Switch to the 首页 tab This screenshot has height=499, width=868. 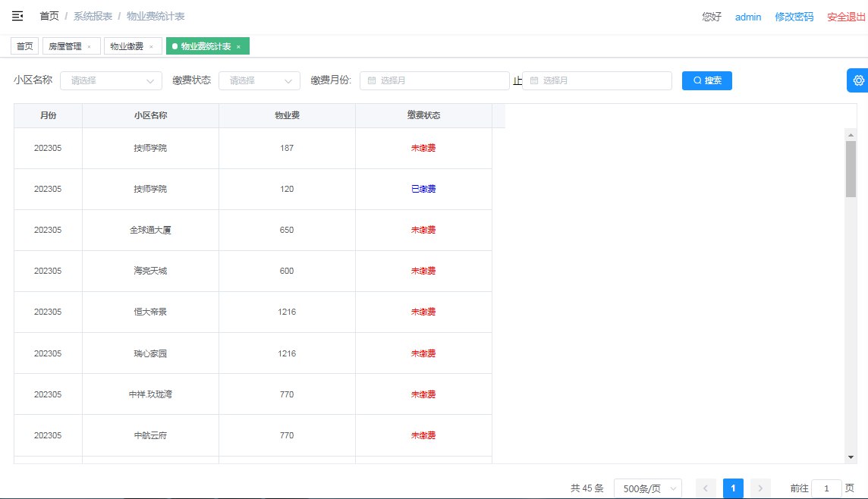tap(24, 46)
